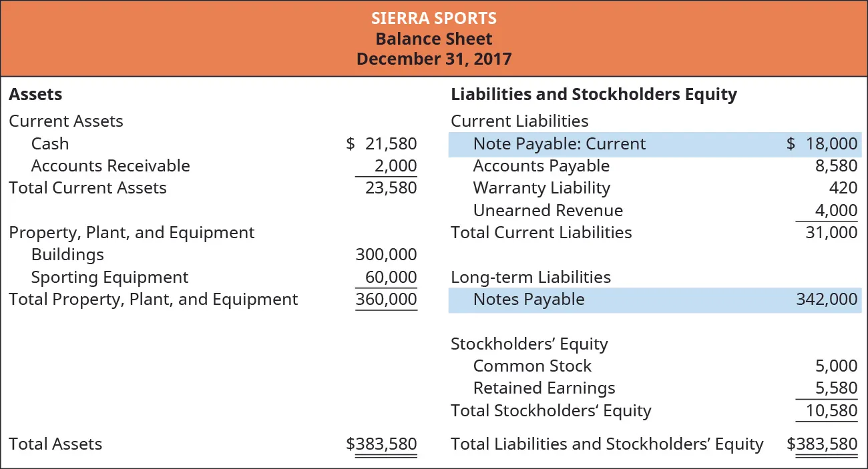Click the Total Assets amount $383,580

382,444
